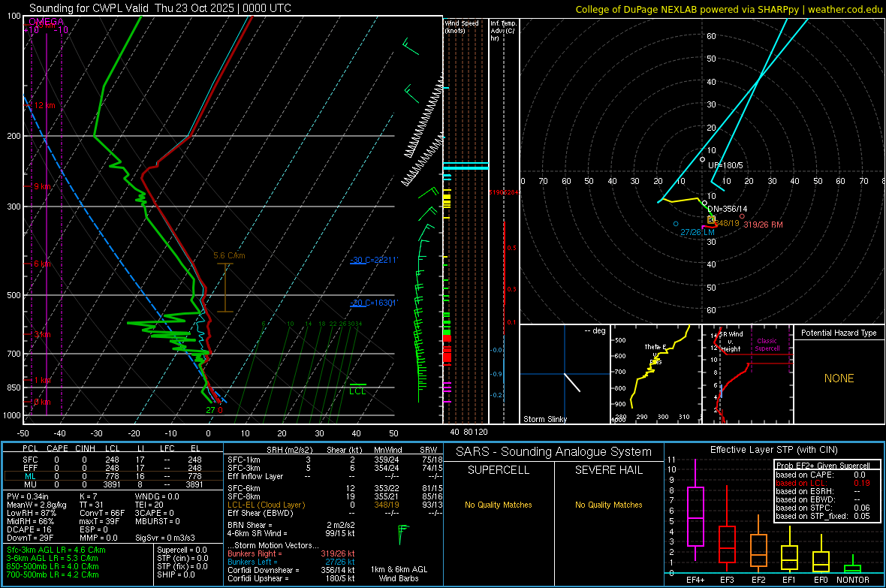The image size is (886, 588).
Task: Click the '27/26 LM' storm motion label
Action: (698, 232)
